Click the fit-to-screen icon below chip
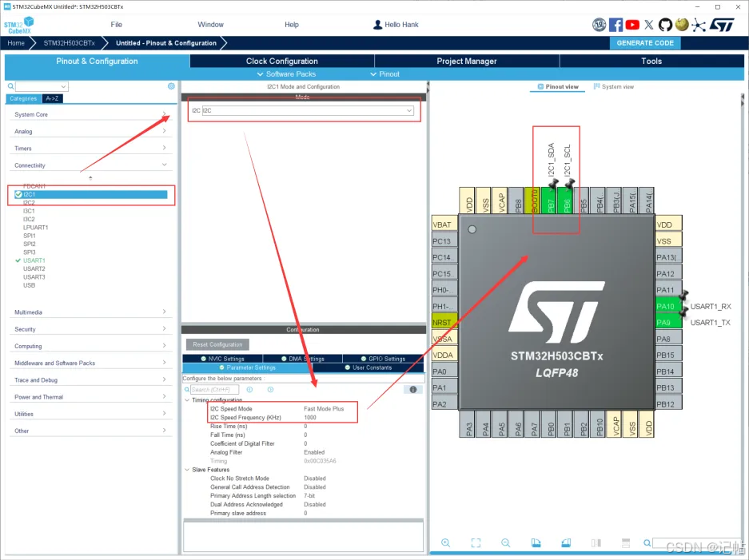The image size is (749, 560). pyautogui.click(x=476, y=543)
